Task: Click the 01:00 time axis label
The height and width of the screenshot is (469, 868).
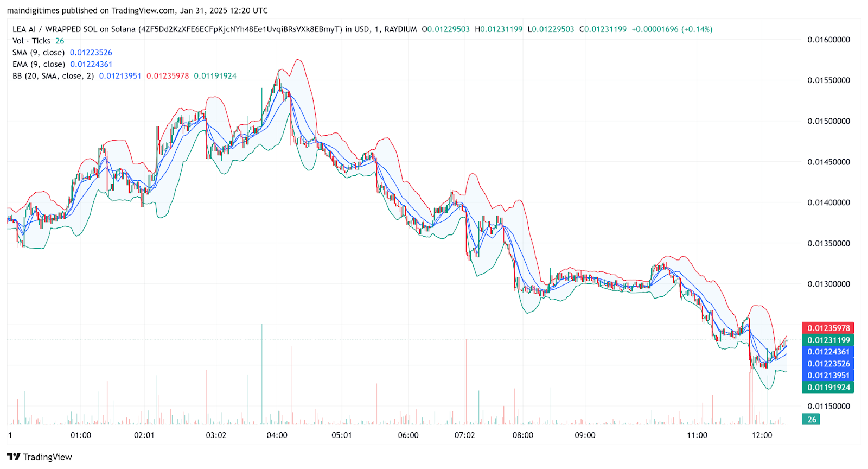Action: (81, 435)
